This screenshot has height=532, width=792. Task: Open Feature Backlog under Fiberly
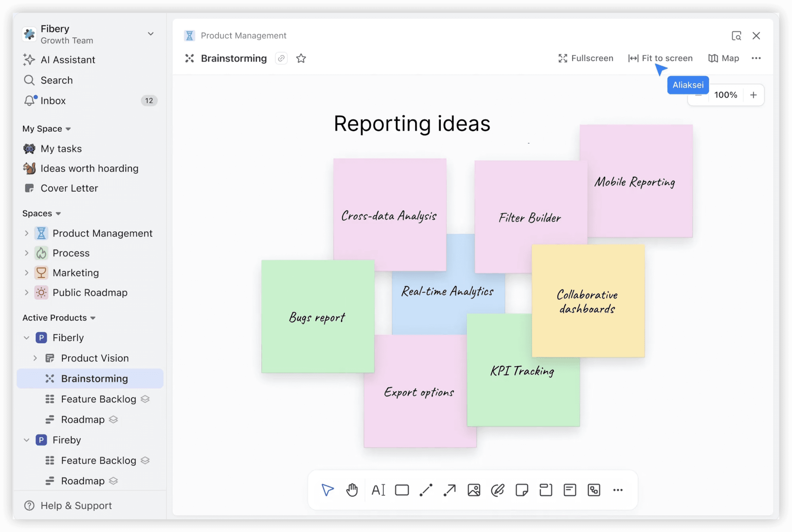[x=98, y=399]
